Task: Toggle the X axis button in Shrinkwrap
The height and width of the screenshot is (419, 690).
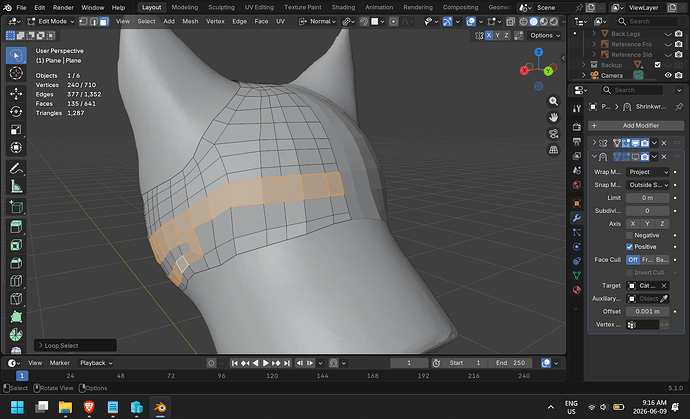Action: (633, 224)
